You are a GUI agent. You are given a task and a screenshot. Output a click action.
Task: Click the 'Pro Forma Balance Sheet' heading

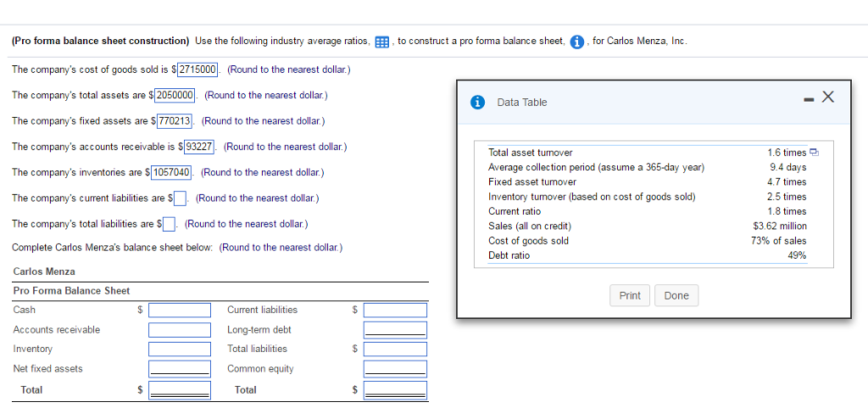(x=71, y=291)
